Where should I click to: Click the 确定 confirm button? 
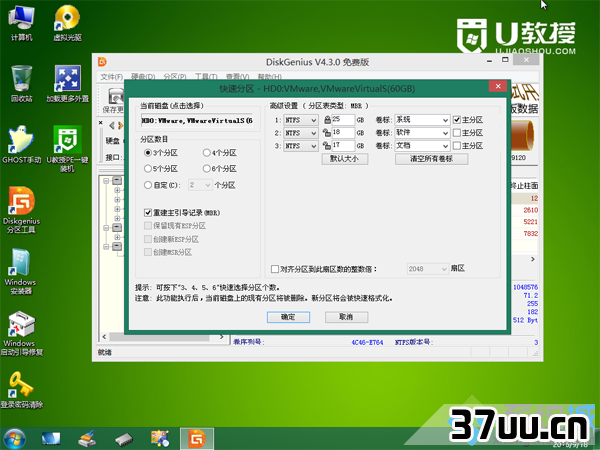(x=288, y=317)
